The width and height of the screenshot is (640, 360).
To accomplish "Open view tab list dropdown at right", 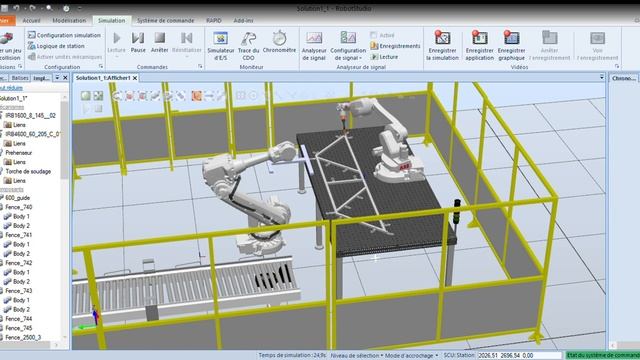I will pos(602,77).
